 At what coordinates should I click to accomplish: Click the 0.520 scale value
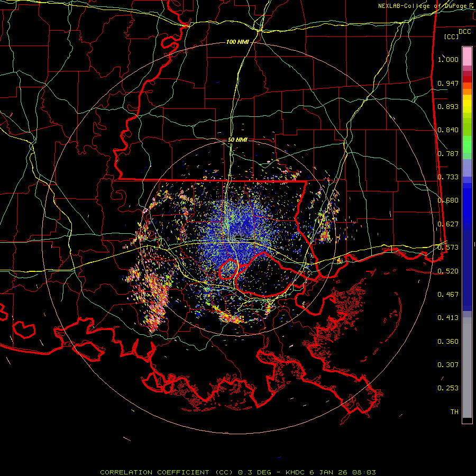tap(448, 271)
